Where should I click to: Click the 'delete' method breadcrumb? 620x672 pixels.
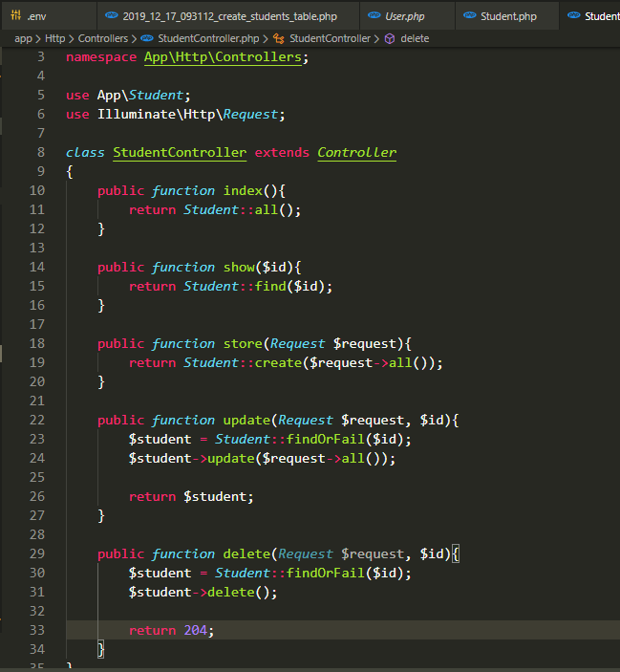[x=415, y=38]
